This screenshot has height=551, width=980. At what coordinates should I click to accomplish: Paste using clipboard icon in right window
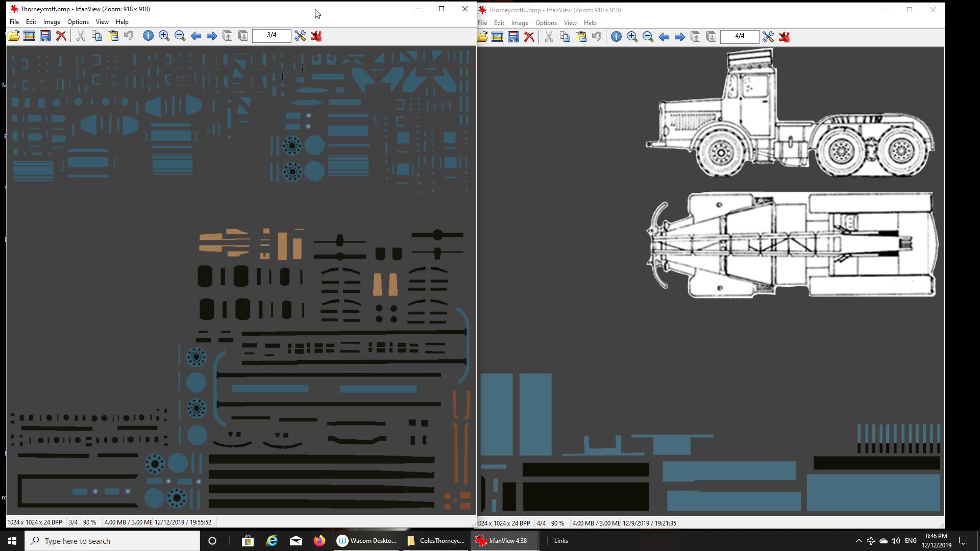pyautogui.click(x=581, y=37)
